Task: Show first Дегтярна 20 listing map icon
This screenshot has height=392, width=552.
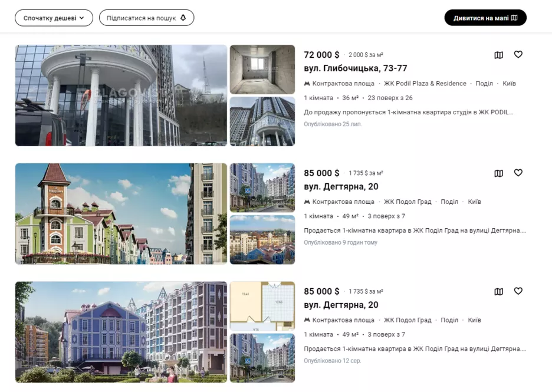Action: [x=498, y=173]
